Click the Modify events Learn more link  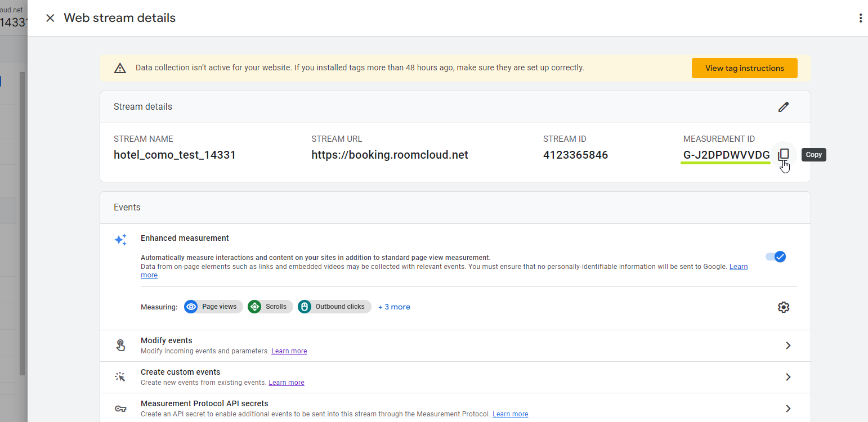[289, 351]
